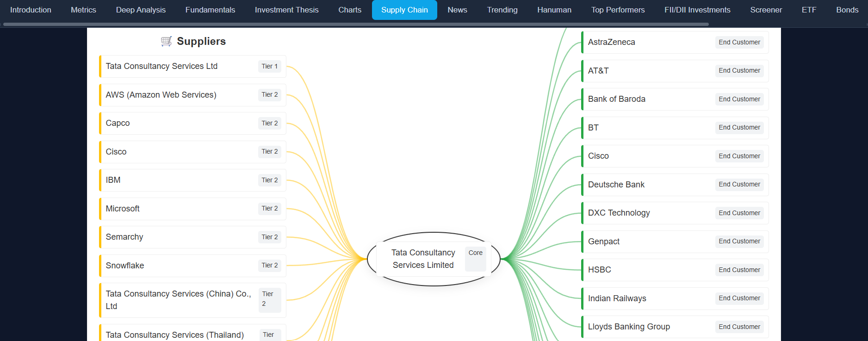Switch to the Deep Analysis tab
The image size is (868, 341).
(141, 10)
